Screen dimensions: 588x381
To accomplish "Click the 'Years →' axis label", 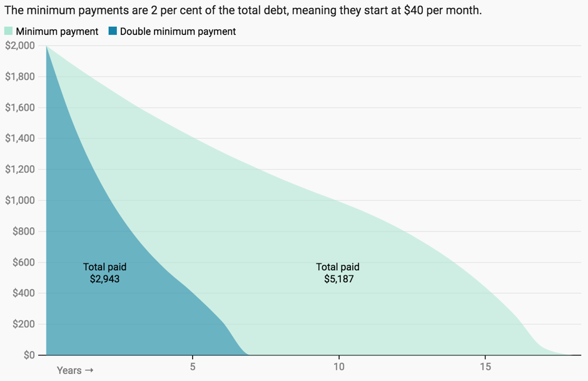I will [75, 370].
